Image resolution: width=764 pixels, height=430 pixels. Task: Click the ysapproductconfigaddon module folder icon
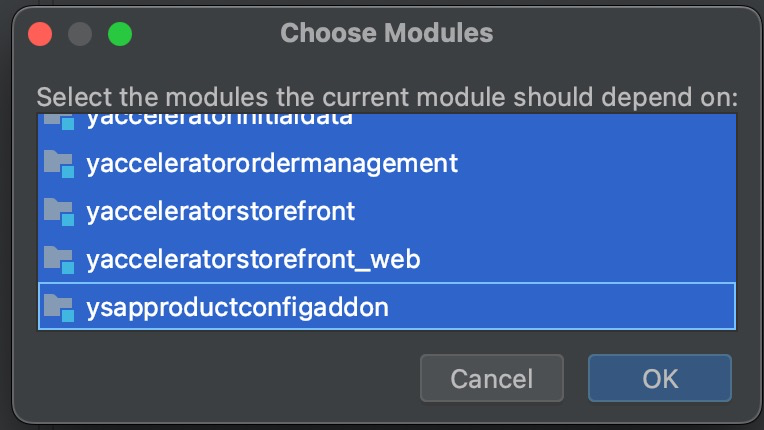[59, 307]
